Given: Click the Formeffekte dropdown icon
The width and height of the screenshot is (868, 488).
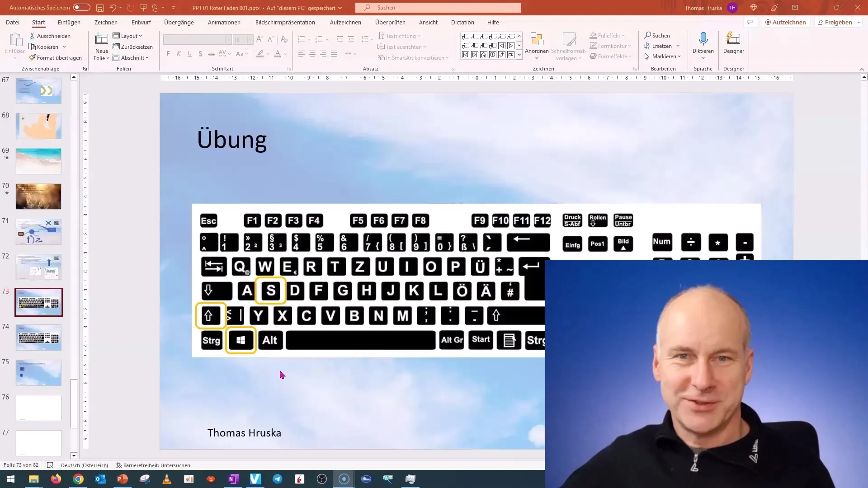Looking at the screenshot, I should 630,56.
